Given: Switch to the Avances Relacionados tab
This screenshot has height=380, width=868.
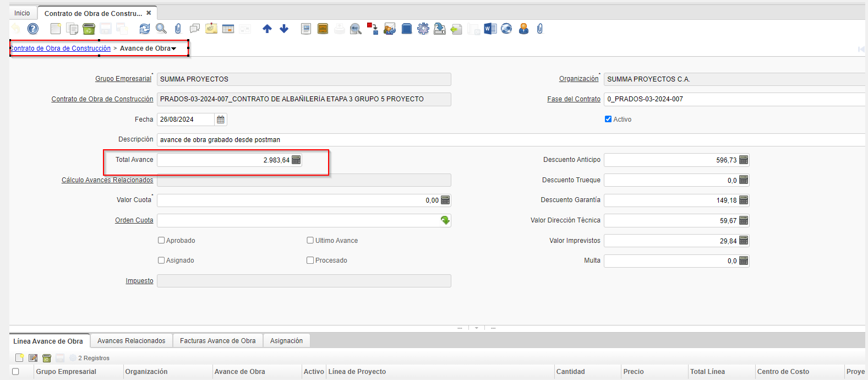Looking at the screenshot, I should (x=131, y=341).
